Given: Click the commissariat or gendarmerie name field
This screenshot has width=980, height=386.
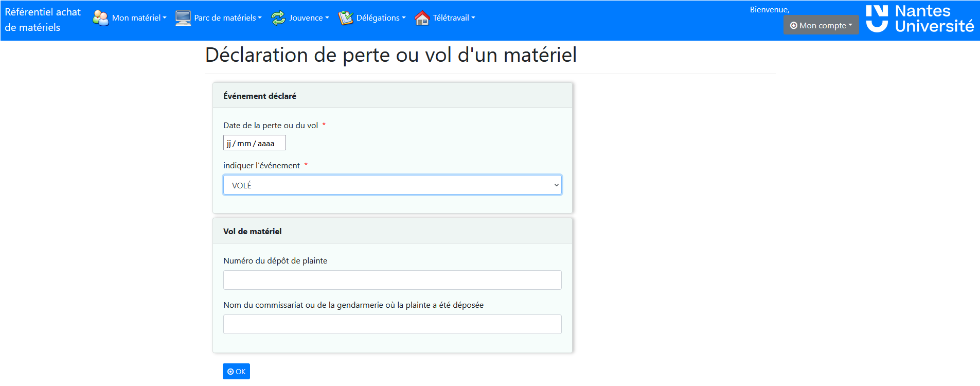Looking at the screenshot, I should 392,324.
